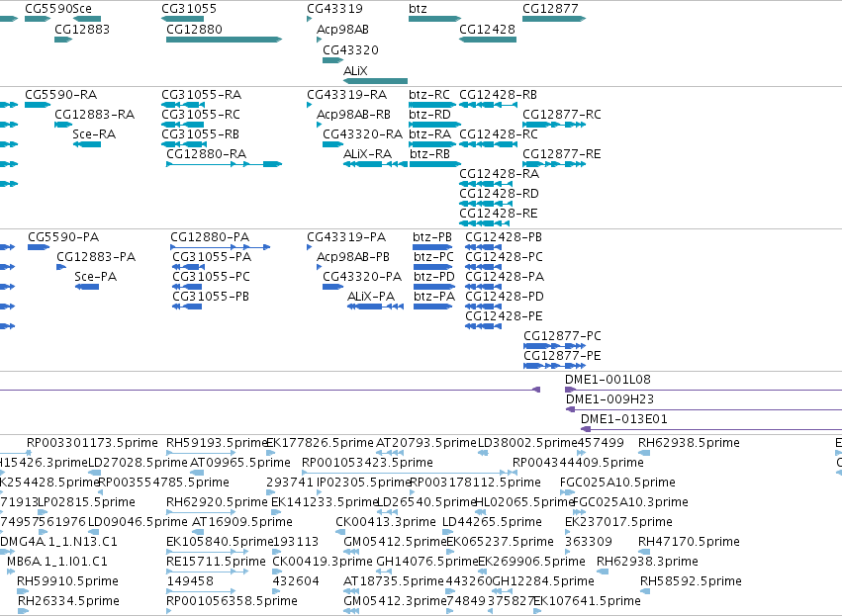Click EST label EK107641.5prime

[x=587, y=601]
